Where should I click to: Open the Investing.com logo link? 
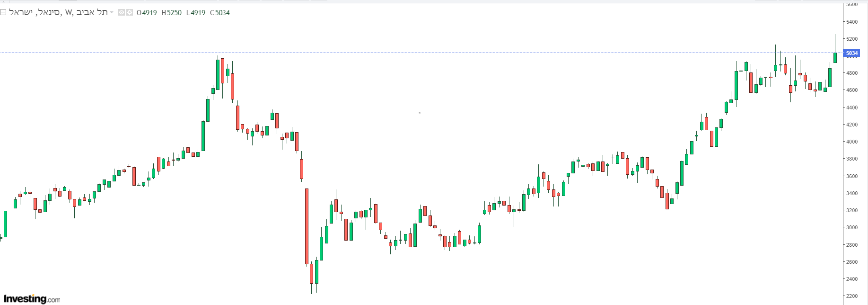[32, 299]
